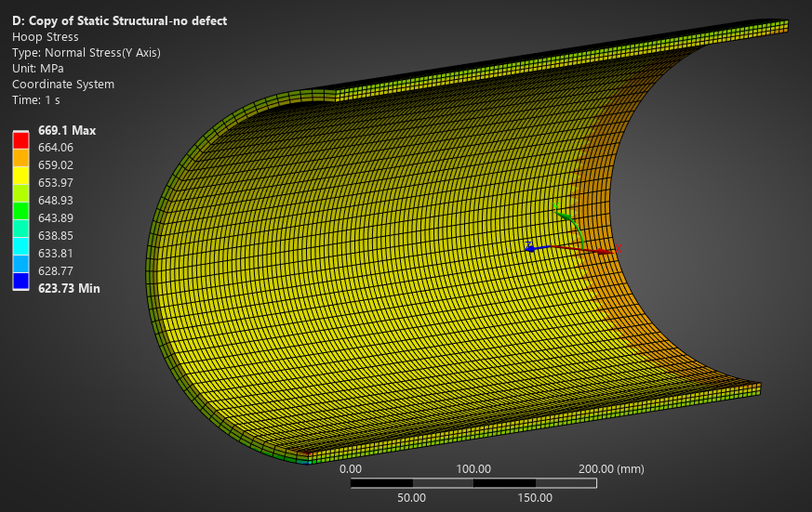Image resolution: width=812 pixels, height=512 pixels.
Task: Click the 'Time: 1 s' label
Action: tap(35, 99)
